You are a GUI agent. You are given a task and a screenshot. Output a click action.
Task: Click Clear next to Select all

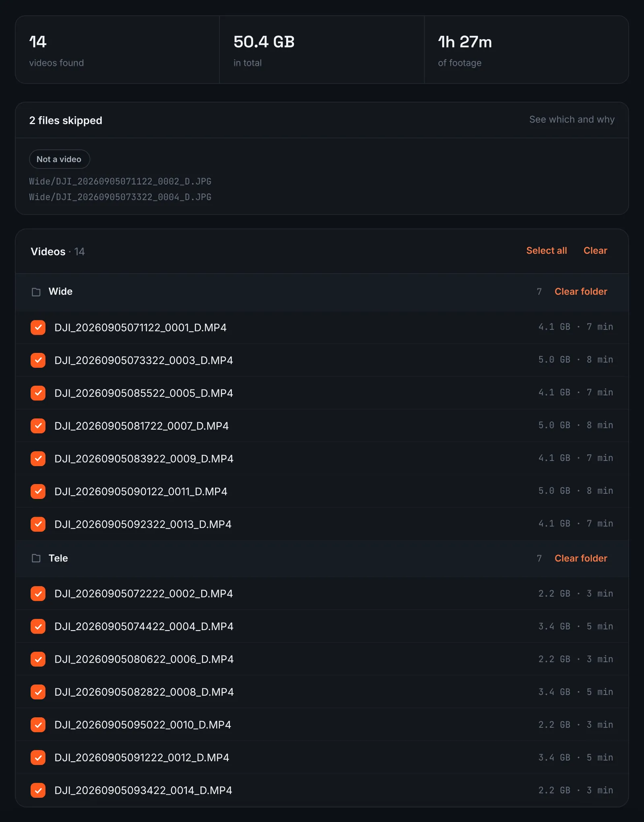coord(595,251)
